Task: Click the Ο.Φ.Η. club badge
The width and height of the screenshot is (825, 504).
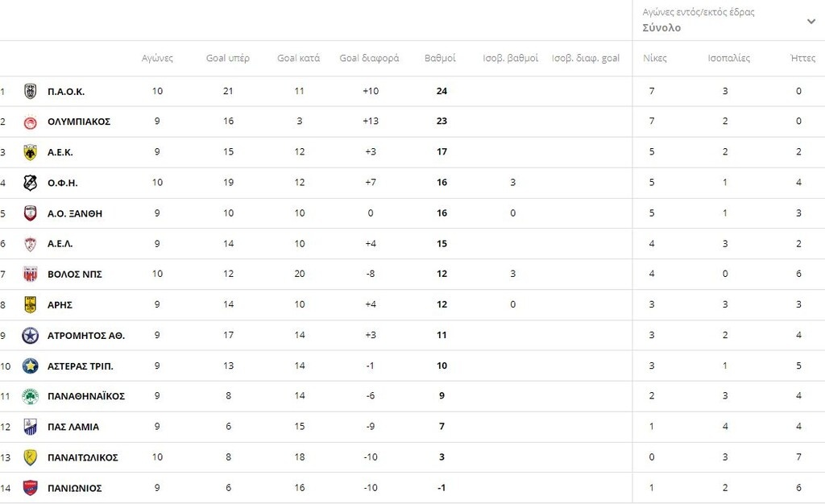Action: pyautogui.click(x=30, y=183)
